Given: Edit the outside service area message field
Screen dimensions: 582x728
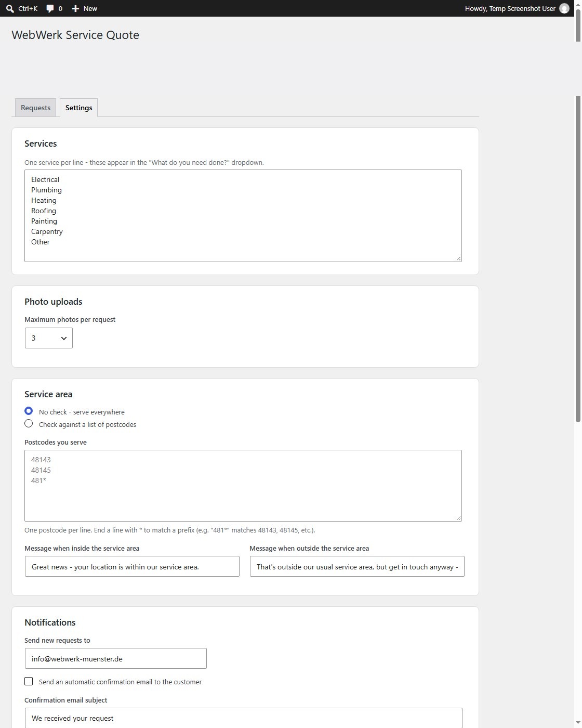Looking at the screenshot, I should [357, 566].
